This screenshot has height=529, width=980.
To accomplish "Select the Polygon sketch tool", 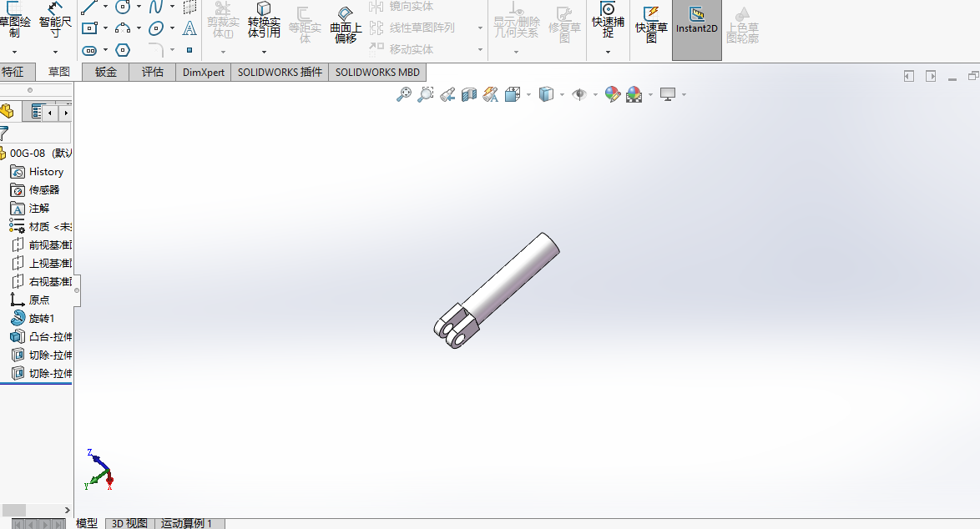I will (123, 50).
